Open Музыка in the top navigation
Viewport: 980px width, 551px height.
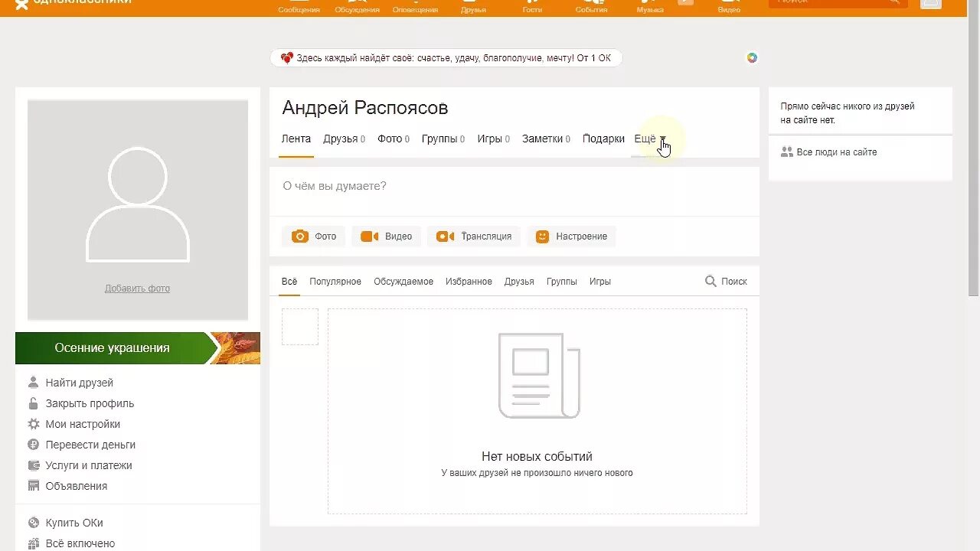coord(650,7)
